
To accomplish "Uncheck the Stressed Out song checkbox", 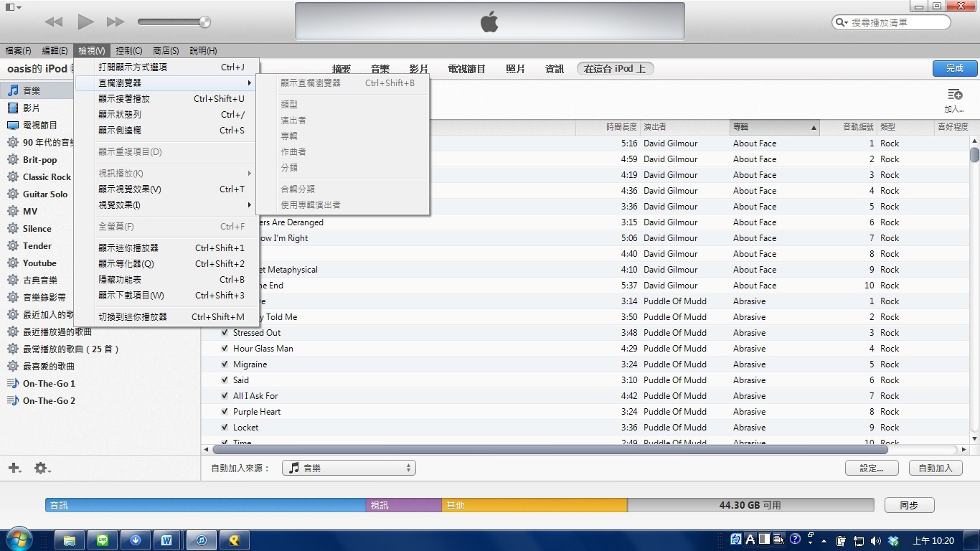I will coord(225,333).
